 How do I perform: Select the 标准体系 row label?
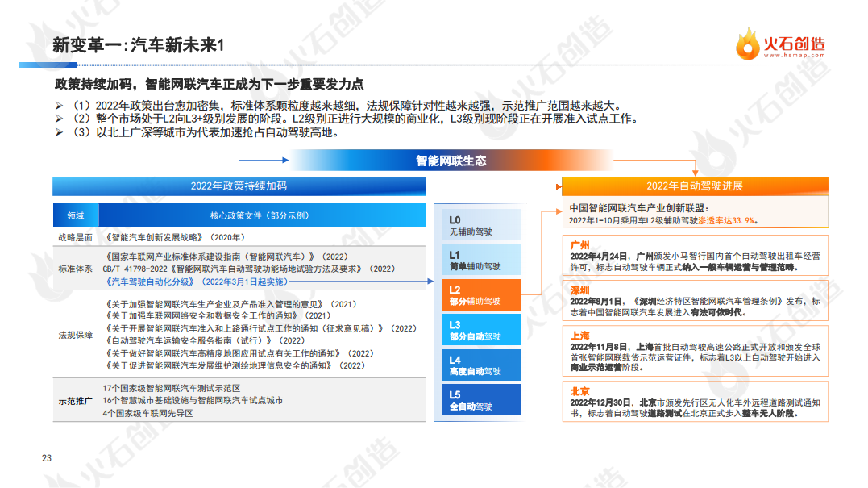click(x=75, y=269)
